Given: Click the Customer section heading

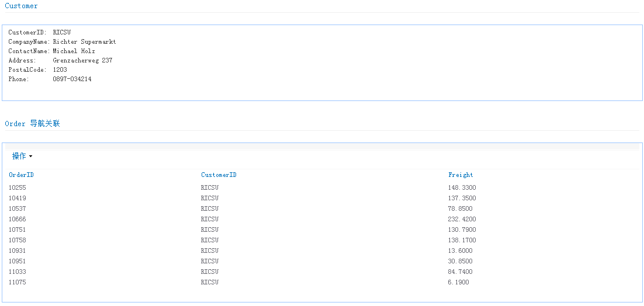Looking at the screenshot, I should [x=21, y=6].
